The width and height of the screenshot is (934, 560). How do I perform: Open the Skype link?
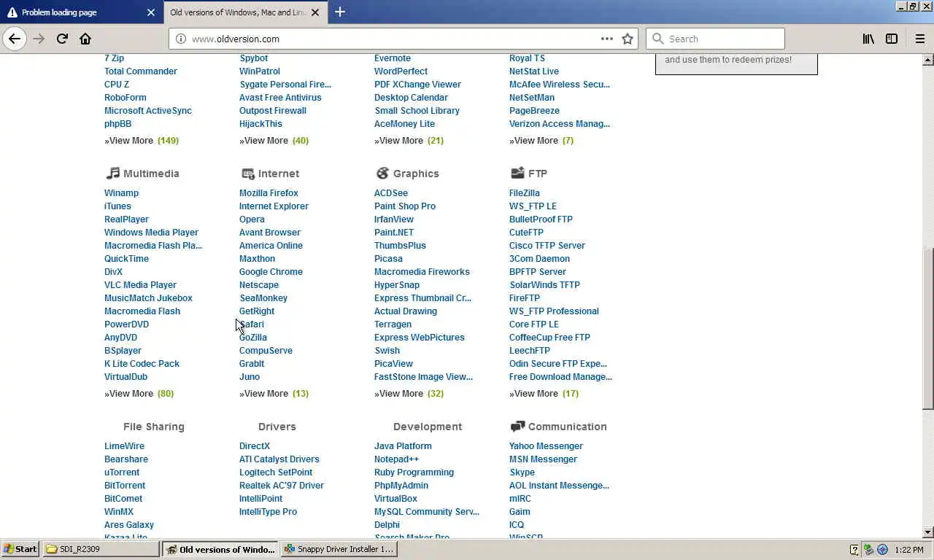point(522,472)
